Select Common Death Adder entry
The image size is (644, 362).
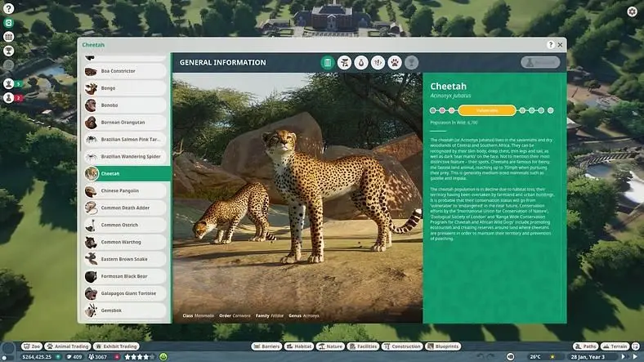(125, 208)
